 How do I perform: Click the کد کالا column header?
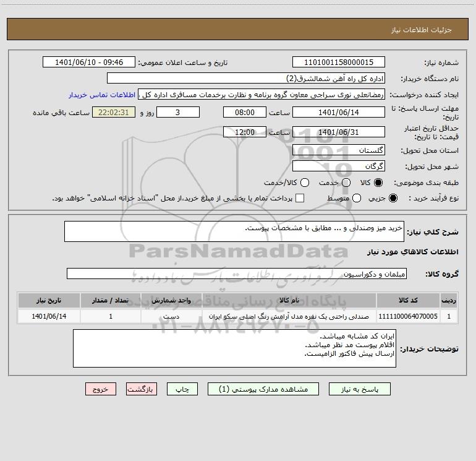pos(408,300)
